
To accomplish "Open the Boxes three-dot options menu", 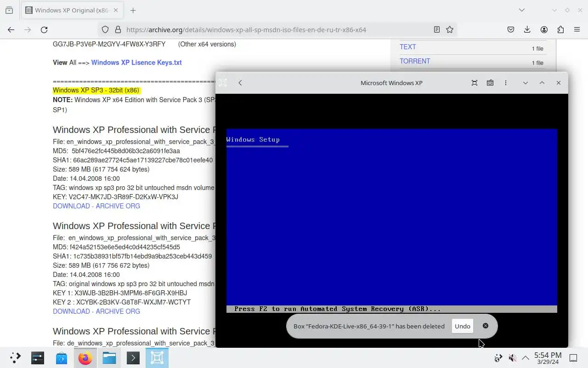I will pos(506,83).
